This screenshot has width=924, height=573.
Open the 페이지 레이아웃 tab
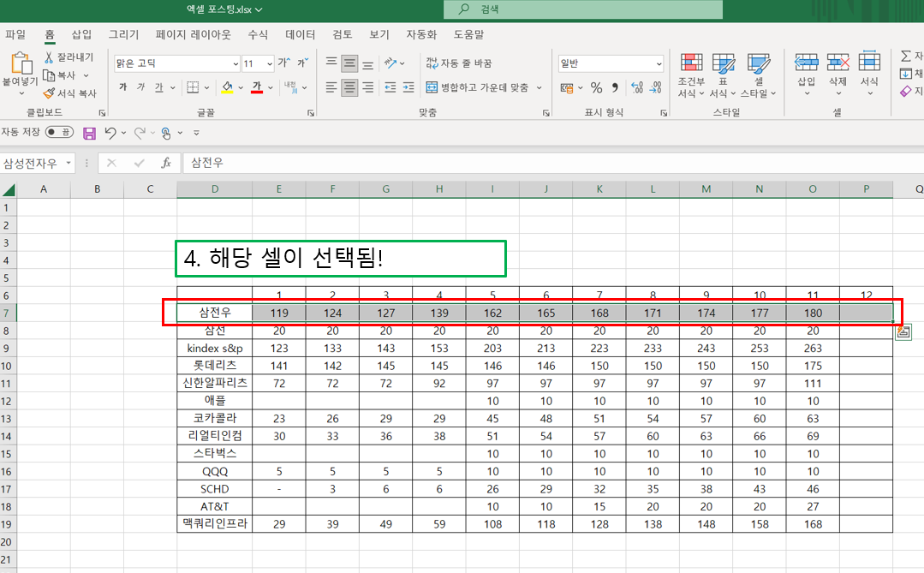(x=194, y=34)
